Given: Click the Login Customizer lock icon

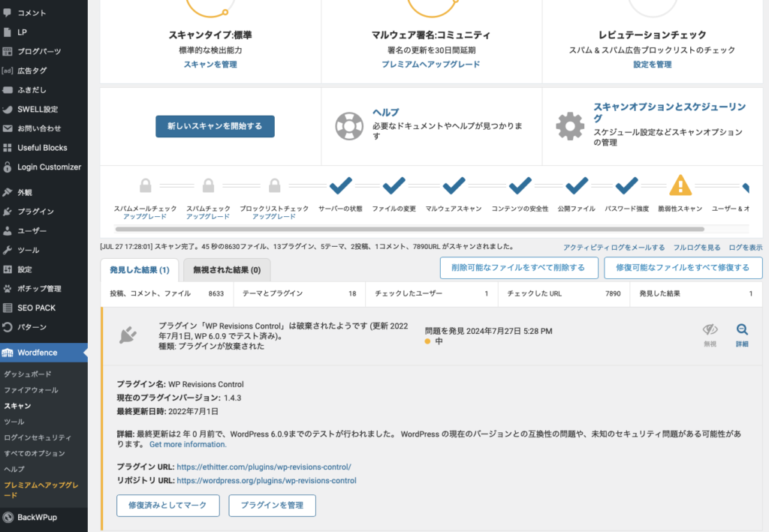Looking at the screenshot, I should click(x=8, y=167).
